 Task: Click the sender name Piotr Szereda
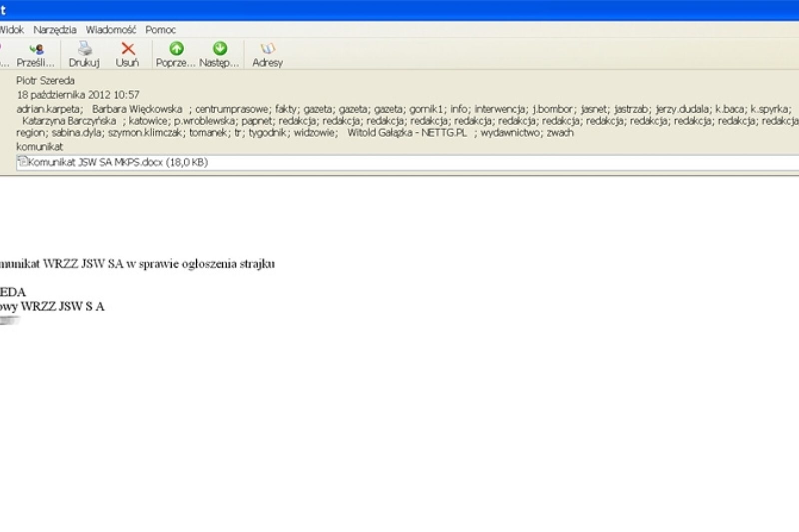46,80
